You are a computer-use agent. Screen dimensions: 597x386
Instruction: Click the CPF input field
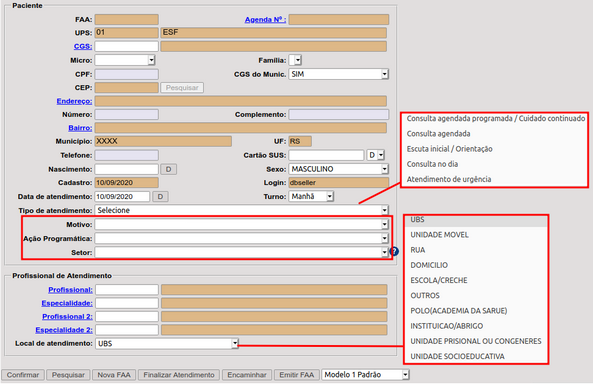tap(126, 74)
